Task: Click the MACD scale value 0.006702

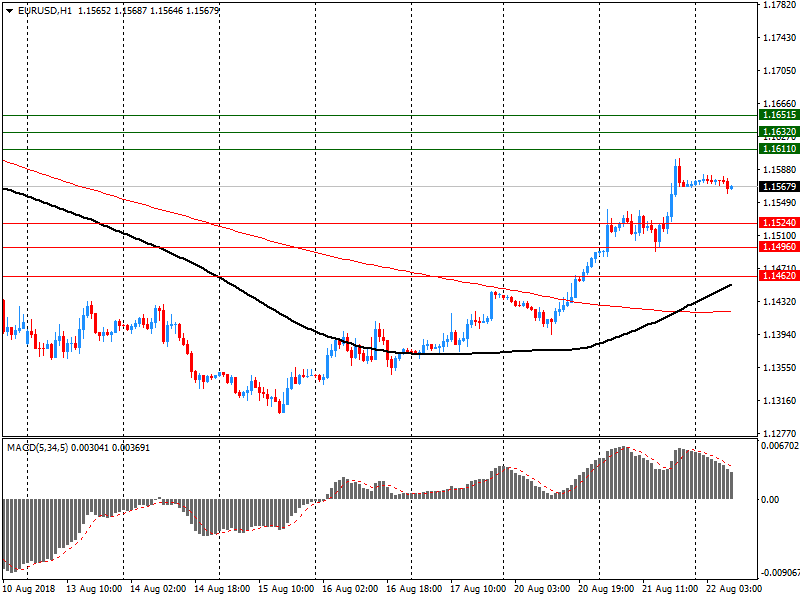Action: click(x=780, y=446)
